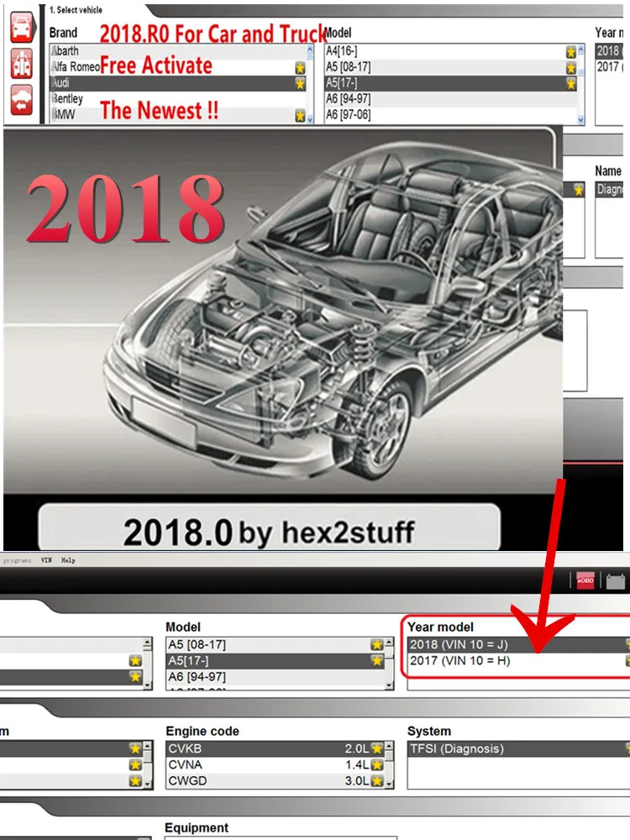The width and height of the screenshot is (630, 840).
Task: Select model A6 [97-06]
Action: pos(451,114)
